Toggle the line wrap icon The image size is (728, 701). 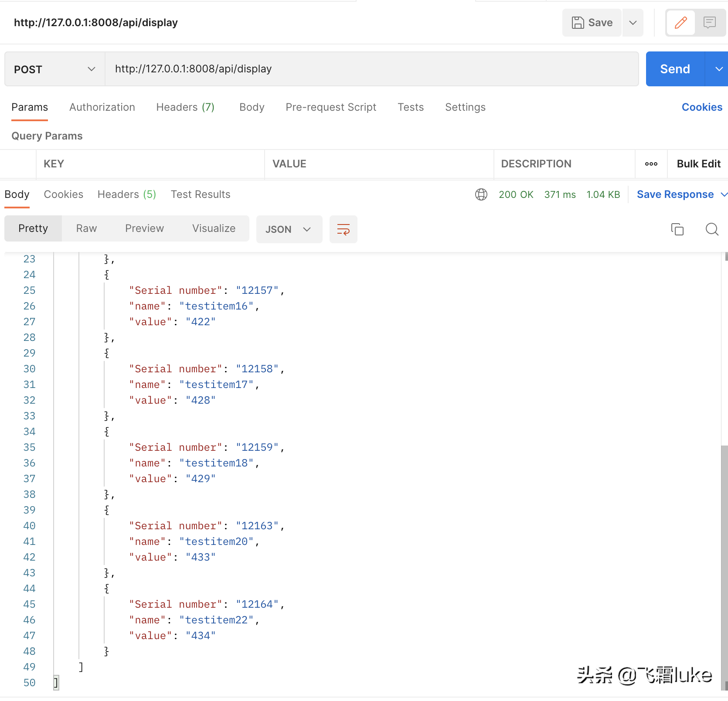click(344, 229)
